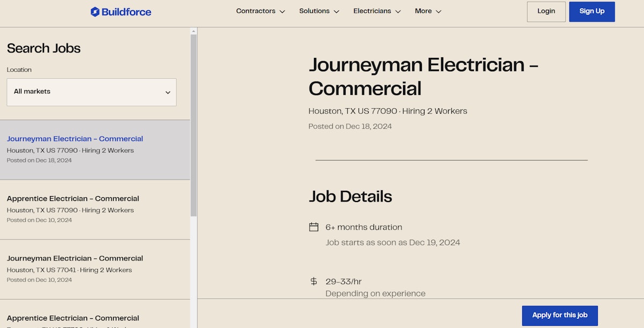Image resolution: width=644 pixels, height=328 pixels.
Task: Click the chevron next to More
Action: point(439,11)
